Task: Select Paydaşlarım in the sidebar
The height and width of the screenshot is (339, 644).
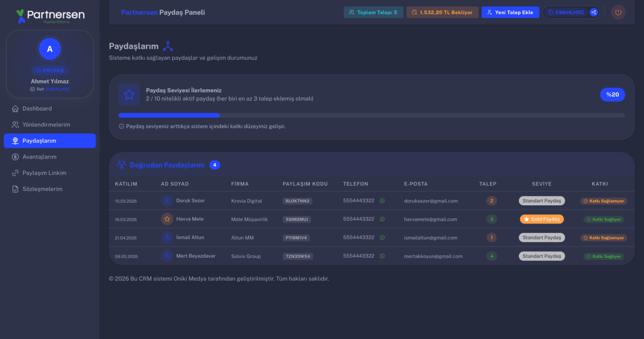Action: click(x=50, y=141)
